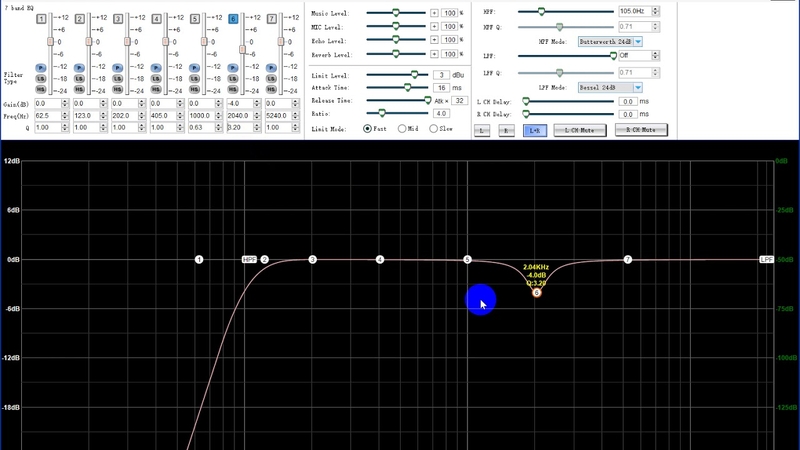Select the L+R channel button
This screenshot has height=450, width=800.
coord(535,131)
